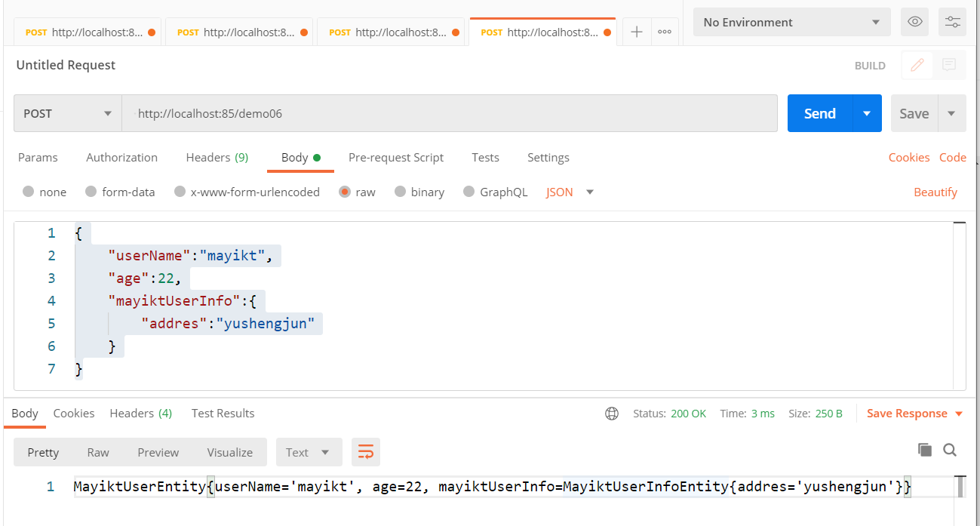980x526 pixels.
Task: Show the Pretty response view
Action: pos(43,452)
